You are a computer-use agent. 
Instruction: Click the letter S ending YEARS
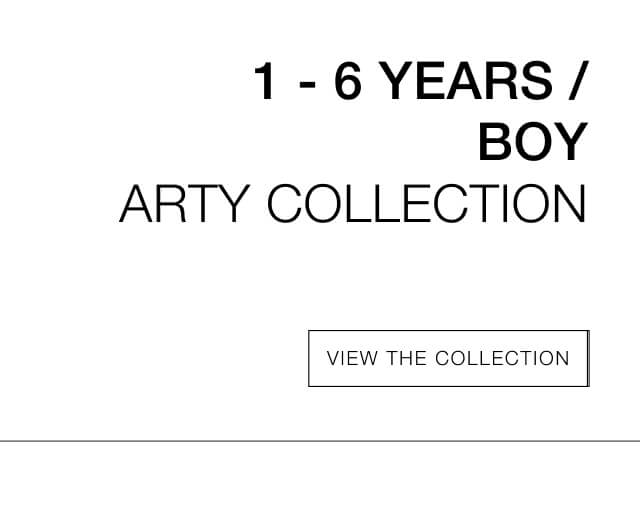click(537, 80)
